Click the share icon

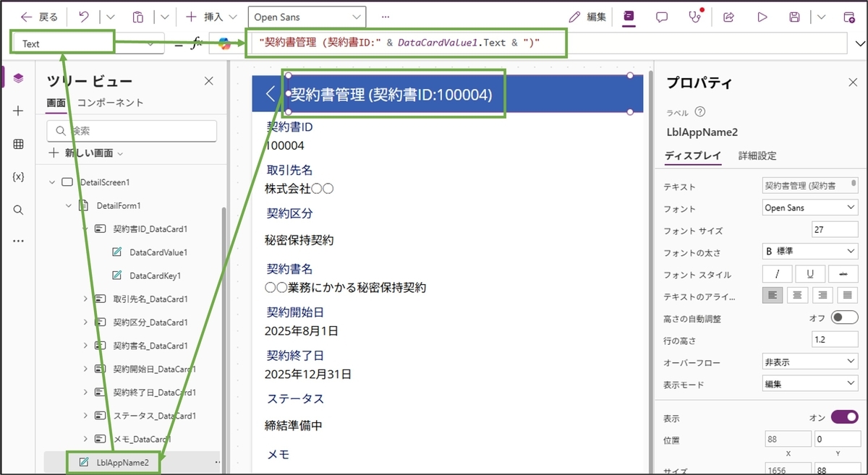pyautogui.click(x=729, y=17)
